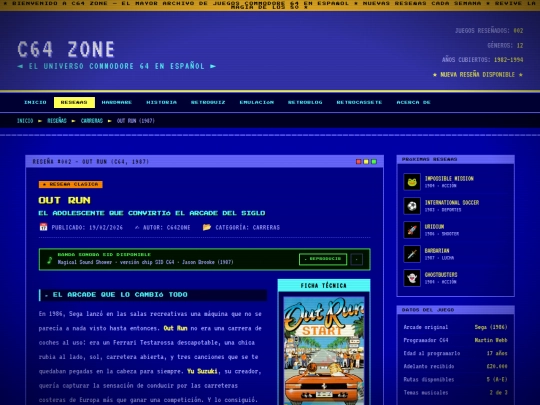Click the Out Run cover art thumbnail
The height and width of the screenshot is (405, 540).
tap(324, 351)
